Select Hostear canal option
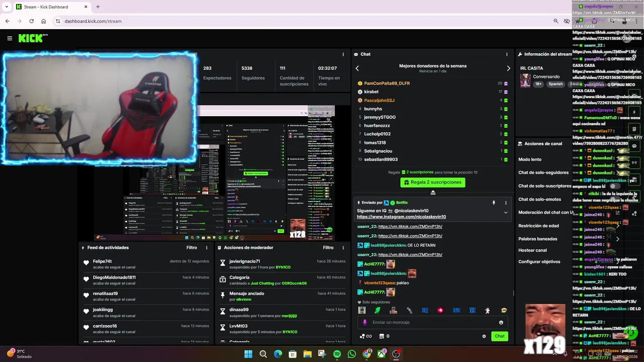The height and width of the screenshot is (362, 644). (x=532, y=250)
